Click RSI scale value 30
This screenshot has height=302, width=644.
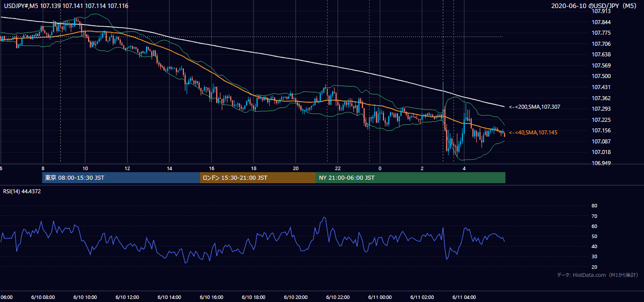pos(594,257)
